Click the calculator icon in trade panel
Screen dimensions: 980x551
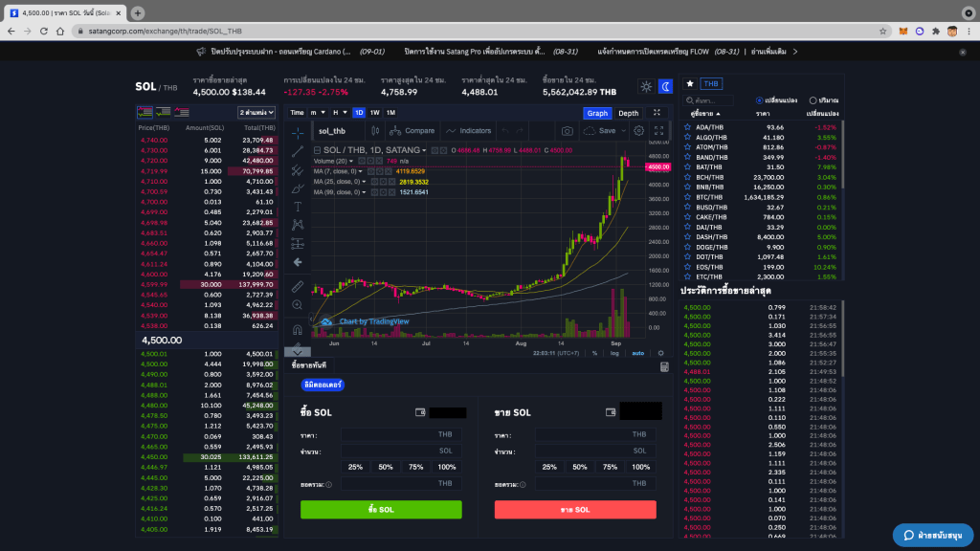[x=664, y=366]
